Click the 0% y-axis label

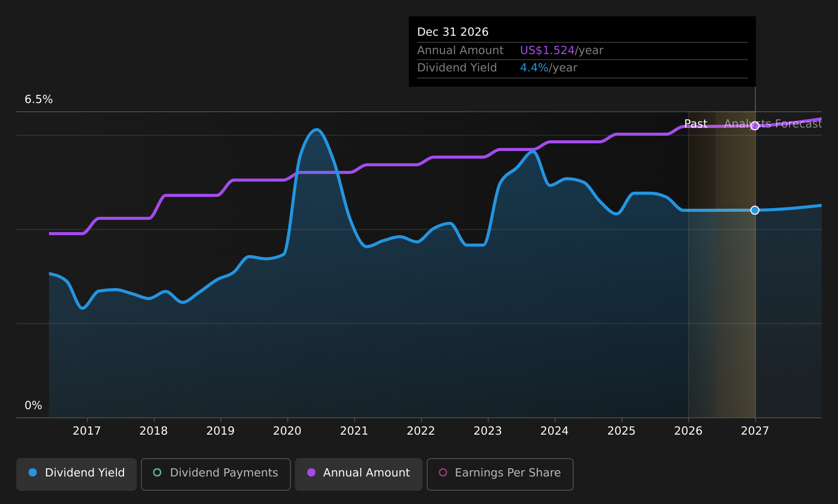tap(34, 406)
